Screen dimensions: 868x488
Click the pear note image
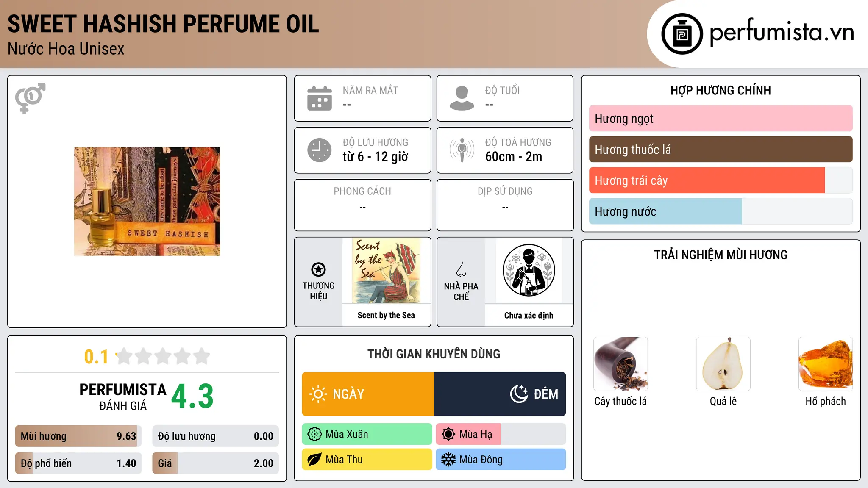pyautogui.click(x=723, y=364)
